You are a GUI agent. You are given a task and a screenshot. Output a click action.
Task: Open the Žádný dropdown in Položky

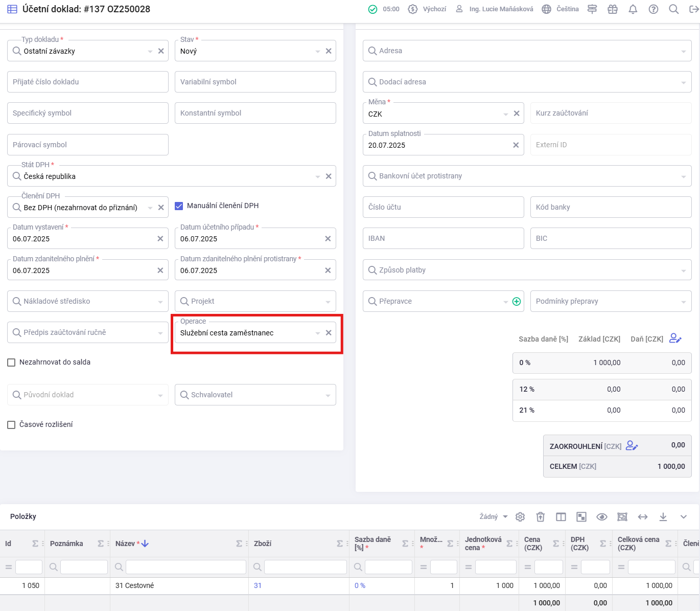[x=494, y=517]
